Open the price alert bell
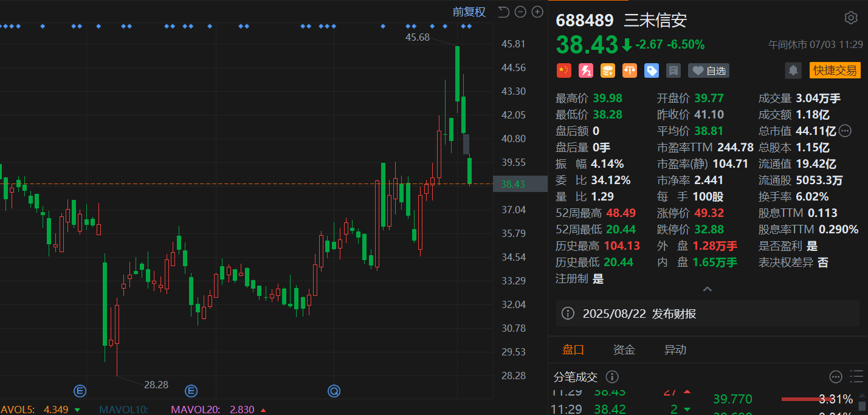868x415 pixels. (793, 70)
